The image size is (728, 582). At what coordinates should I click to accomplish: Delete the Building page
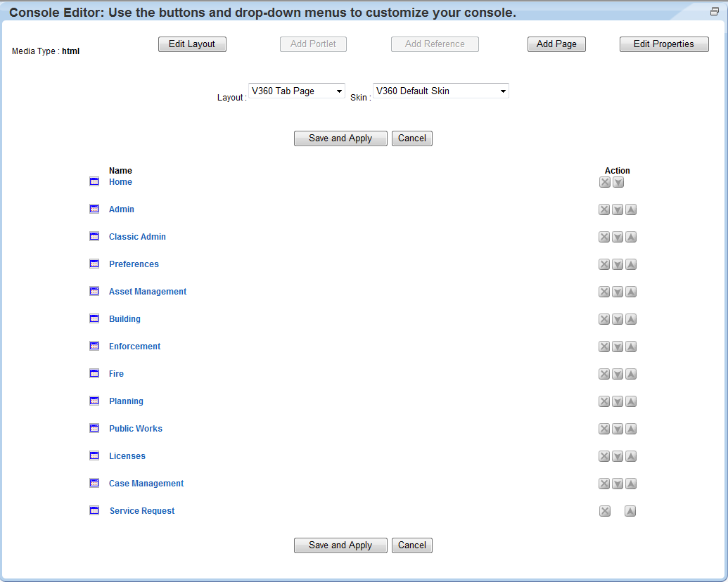tap(604, 319)
